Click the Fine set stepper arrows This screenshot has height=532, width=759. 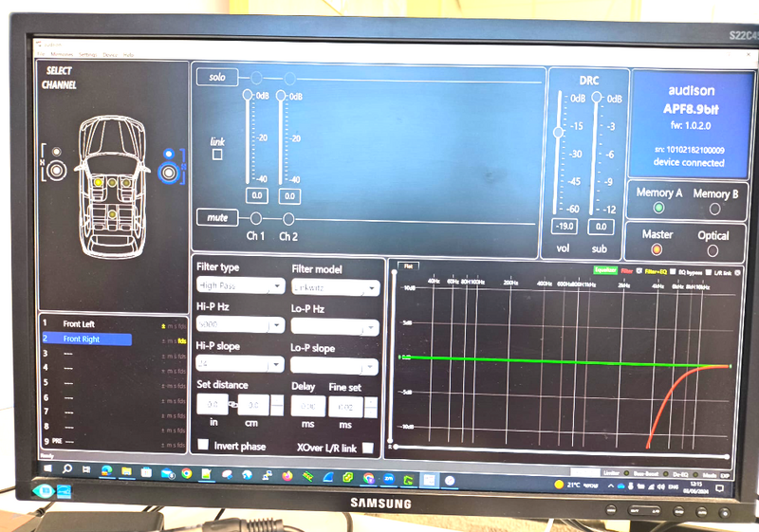pyautogui.click(x=371, y=407)
